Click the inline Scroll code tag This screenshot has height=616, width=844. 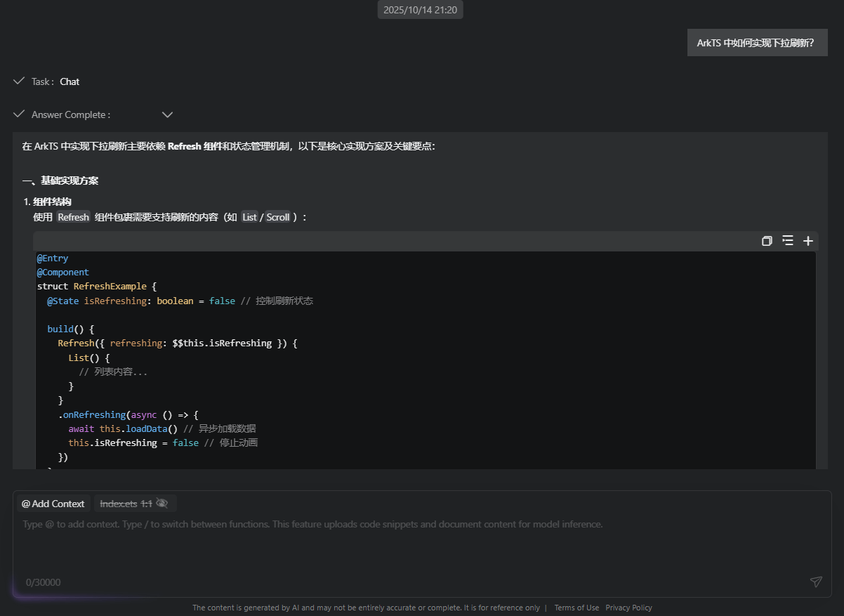click(278, 217)
